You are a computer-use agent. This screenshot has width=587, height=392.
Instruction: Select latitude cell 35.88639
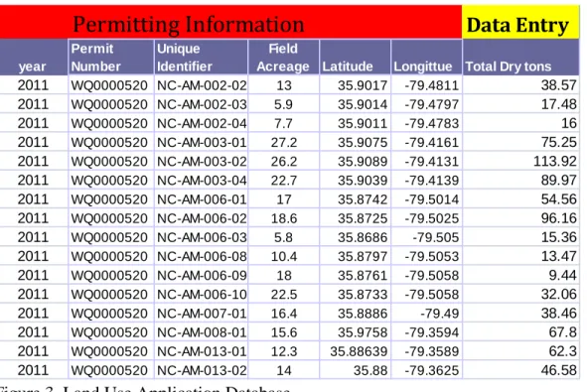[x=355, y=351]
